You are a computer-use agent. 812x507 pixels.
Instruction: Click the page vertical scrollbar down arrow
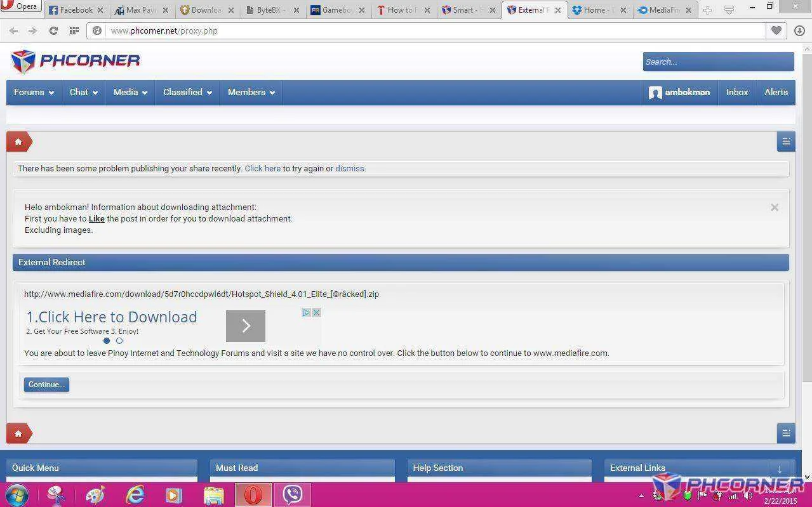coord(807,477)
